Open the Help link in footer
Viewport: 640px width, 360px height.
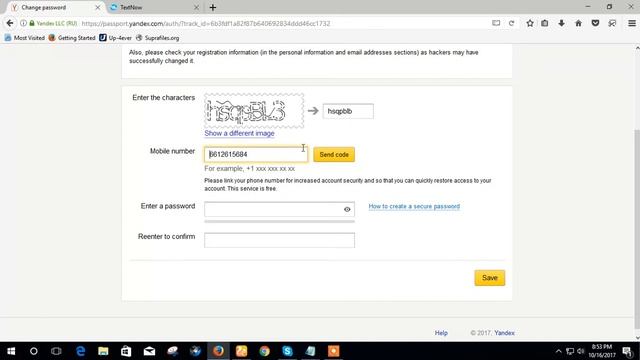441,333
